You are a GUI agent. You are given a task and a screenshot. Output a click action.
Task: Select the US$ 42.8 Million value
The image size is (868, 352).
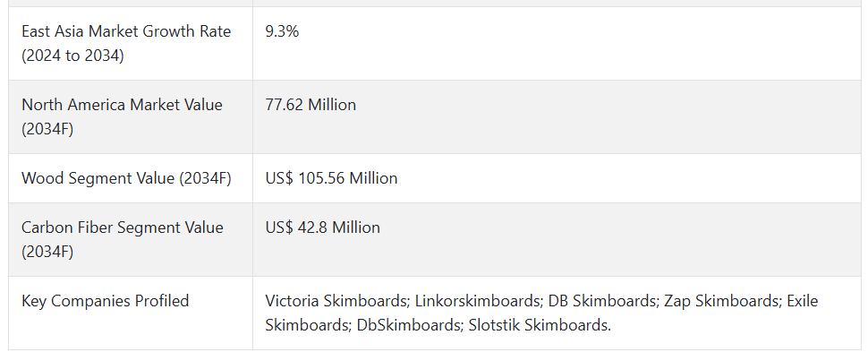tap(322, 228)
